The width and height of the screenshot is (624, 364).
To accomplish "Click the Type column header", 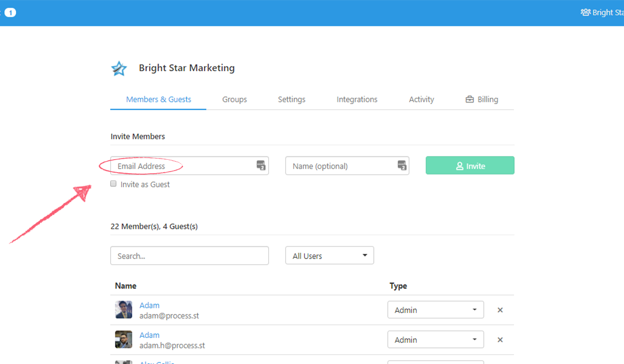I will 398,285.
